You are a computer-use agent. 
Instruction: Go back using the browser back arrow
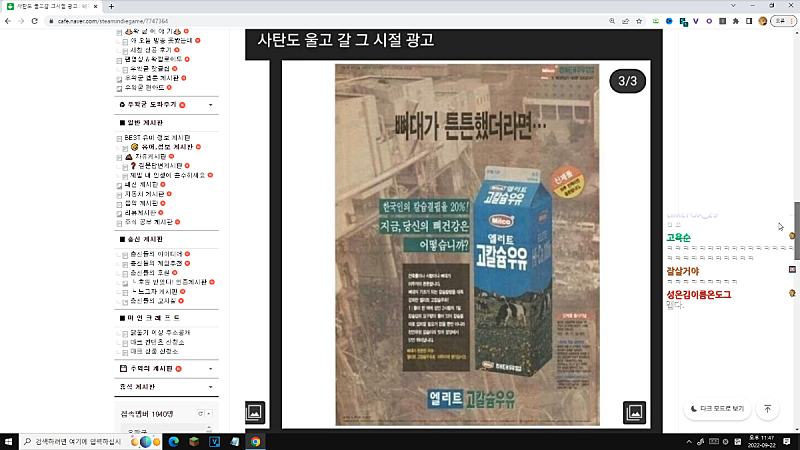pyautogui.click(x=9, y=20)
